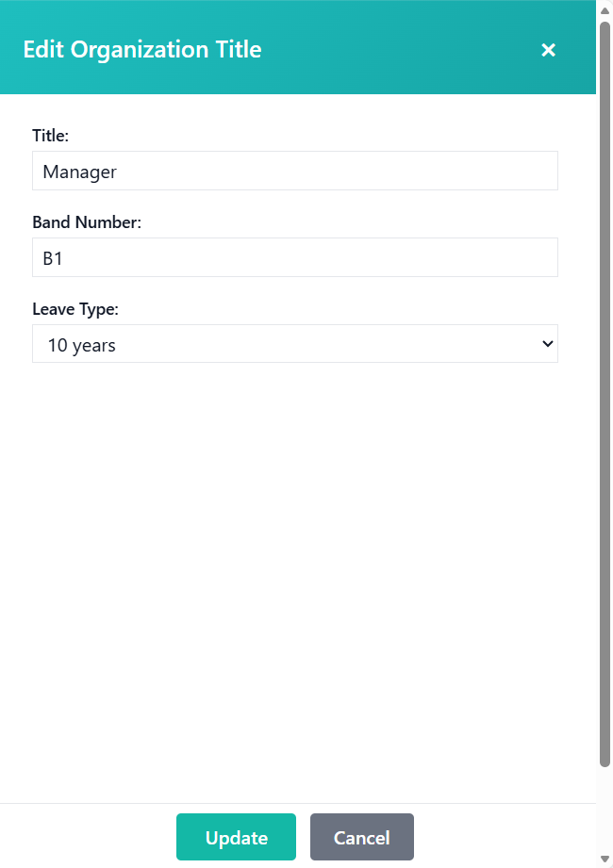The height and width of the screenshot is (868, 613).
Task: Click the "Band Number:" label
Action: click(x=86, y=222)
